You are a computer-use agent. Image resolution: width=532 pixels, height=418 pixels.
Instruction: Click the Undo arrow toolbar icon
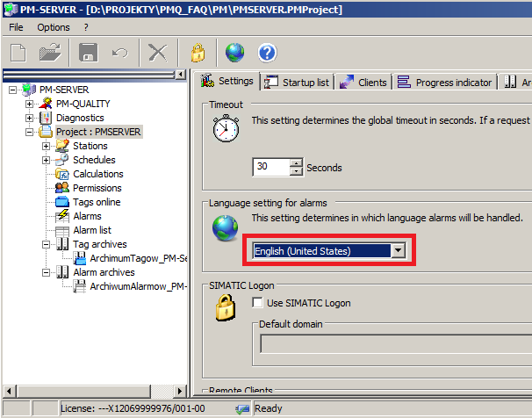[120, 53]
